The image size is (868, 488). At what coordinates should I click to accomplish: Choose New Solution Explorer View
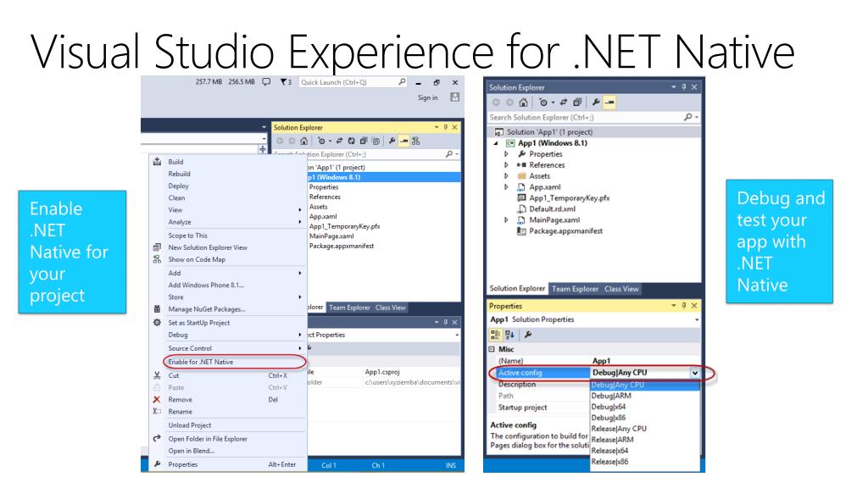[x=208, y=248]
